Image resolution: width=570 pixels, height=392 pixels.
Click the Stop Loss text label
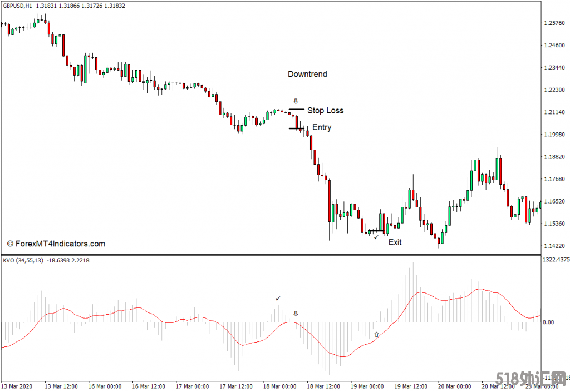[x=325, y=111]
